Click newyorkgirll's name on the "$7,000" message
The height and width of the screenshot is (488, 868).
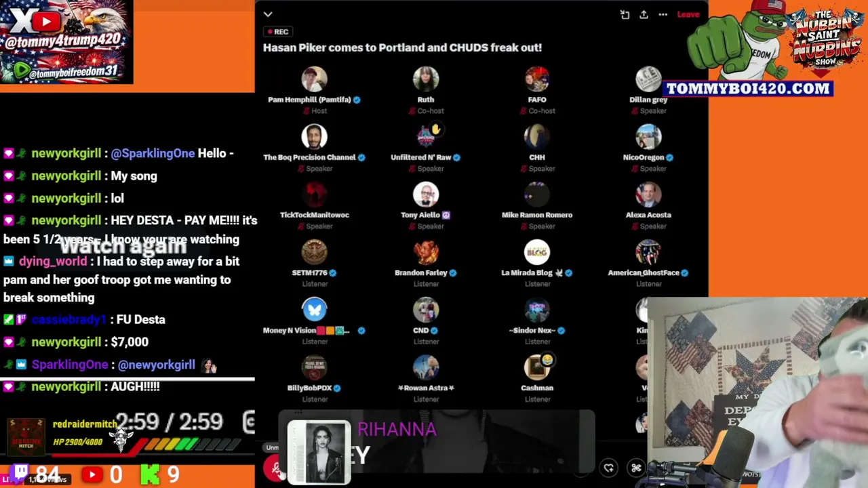[x=66, y=342]
